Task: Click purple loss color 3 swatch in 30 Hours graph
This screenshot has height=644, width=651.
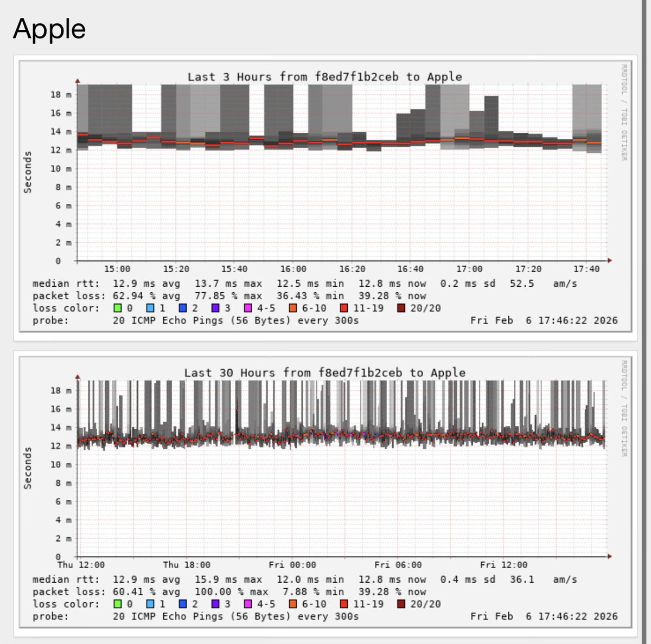Action: point(215,604)
